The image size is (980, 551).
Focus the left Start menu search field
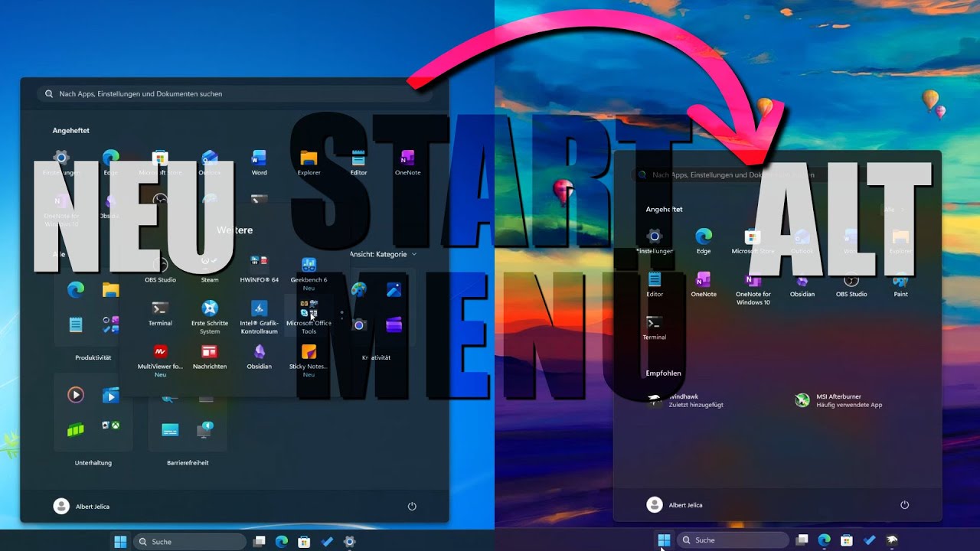[x=234, y=93]
